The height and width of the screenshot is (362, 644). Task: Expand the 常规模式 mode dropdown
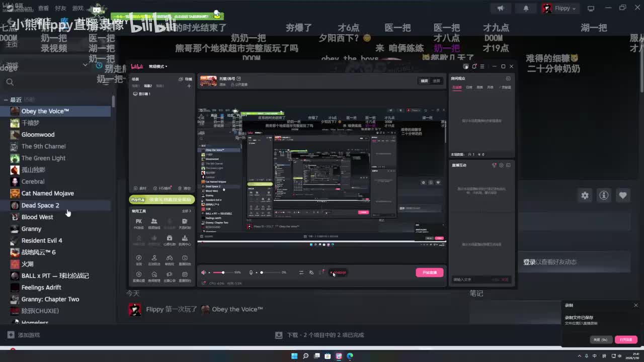point(158,66)
